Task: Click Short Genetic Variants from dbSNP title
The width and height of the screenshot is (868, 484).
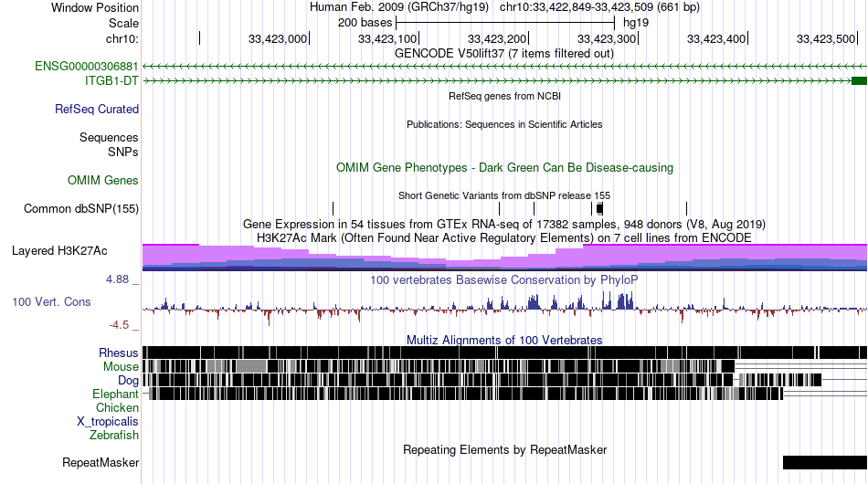Action: (x=504, y=195)
